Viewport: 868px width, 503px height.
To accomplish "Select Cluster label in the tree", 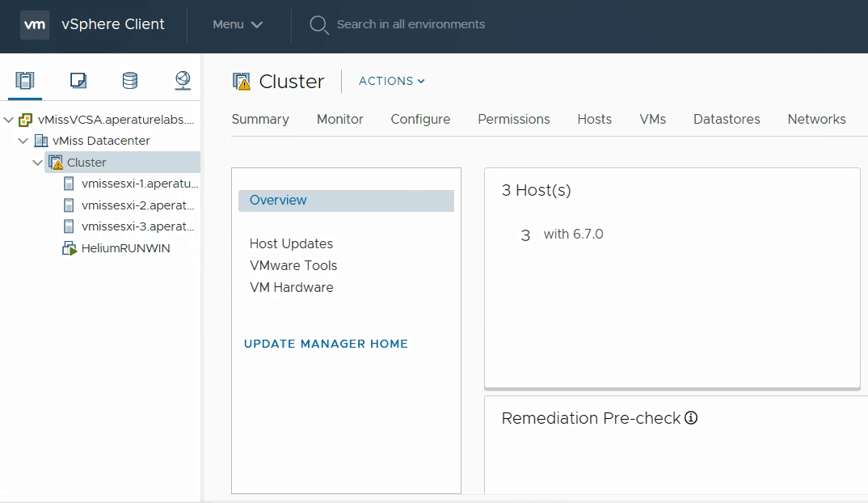I will point(86,163).
